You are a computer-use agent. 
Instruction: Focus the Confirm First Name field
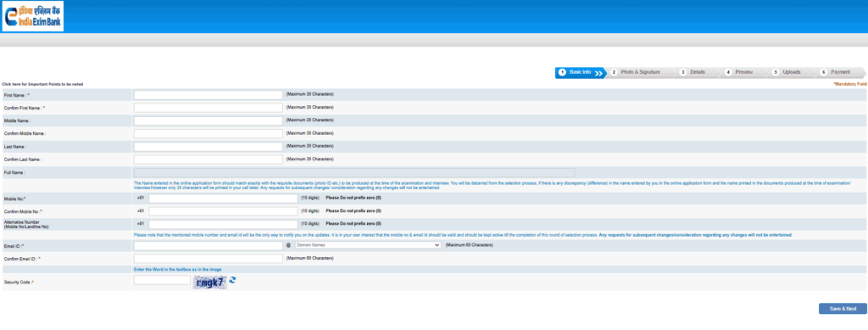coord(209,108)
